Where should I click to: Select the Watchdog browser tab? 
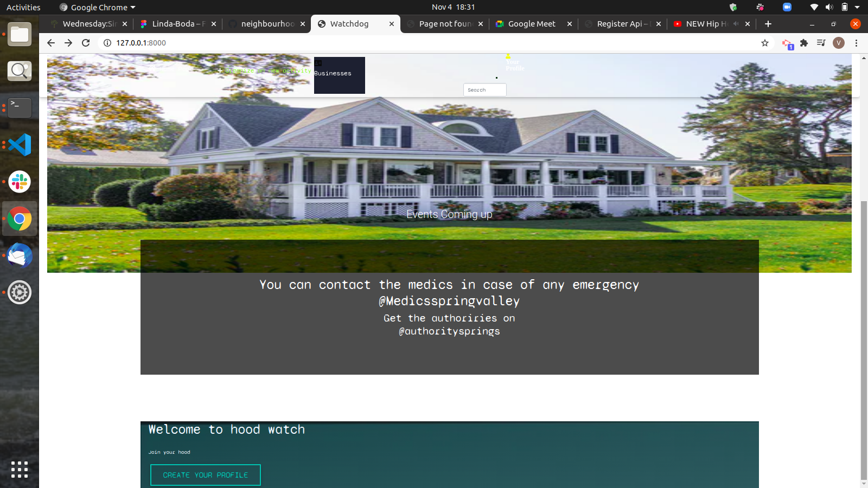[349, 24]
